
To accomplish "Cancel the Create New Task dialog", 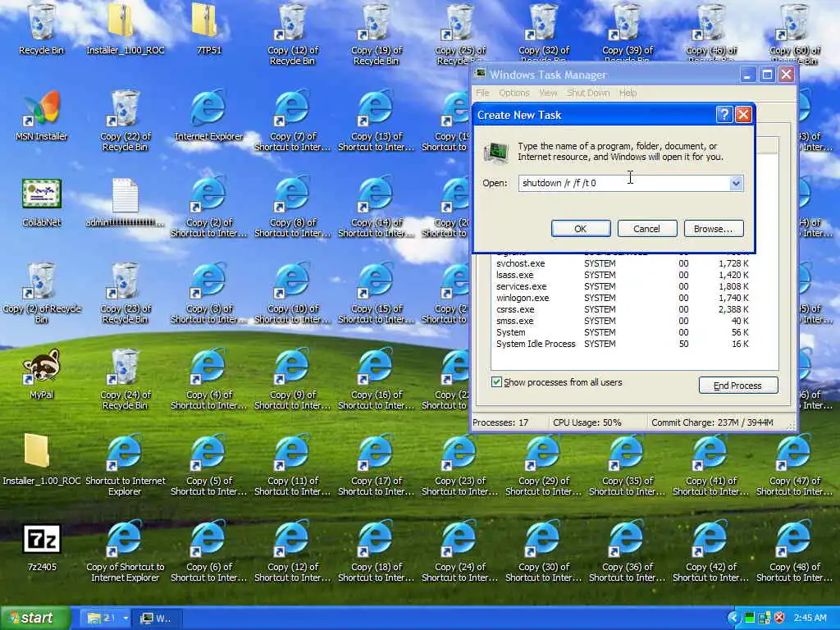I will [646, 229].
